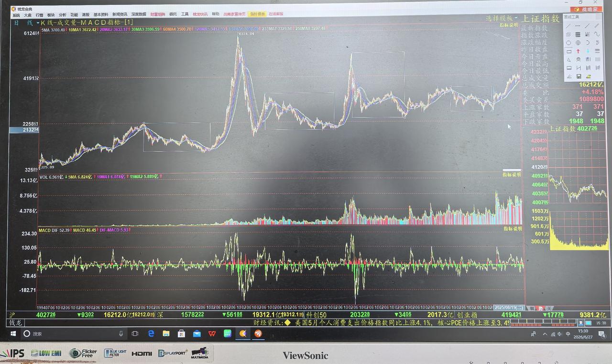The image size is (612, 364).
Task: Select the circle drawing tool
Action: coord(569,43)
